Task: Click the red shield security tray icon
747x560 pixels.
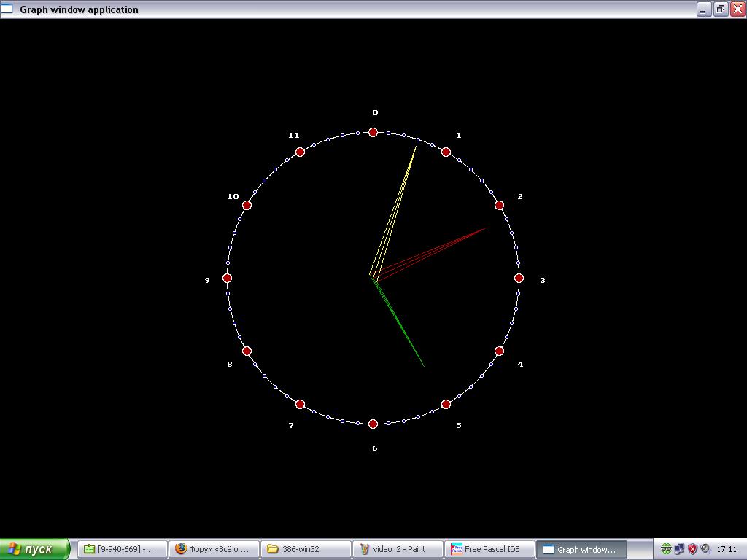Action: tap(692, 549)
